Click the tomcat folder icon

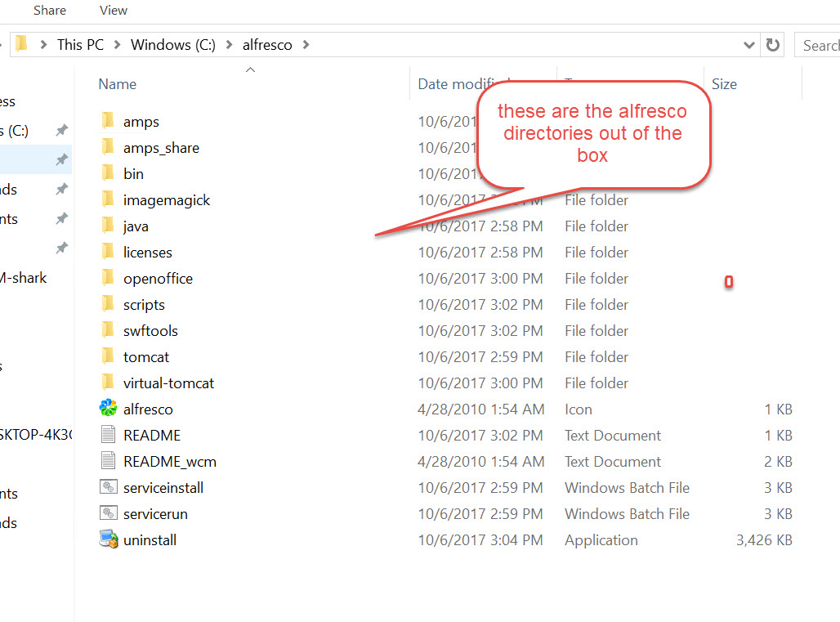click(x=108, y=356)
